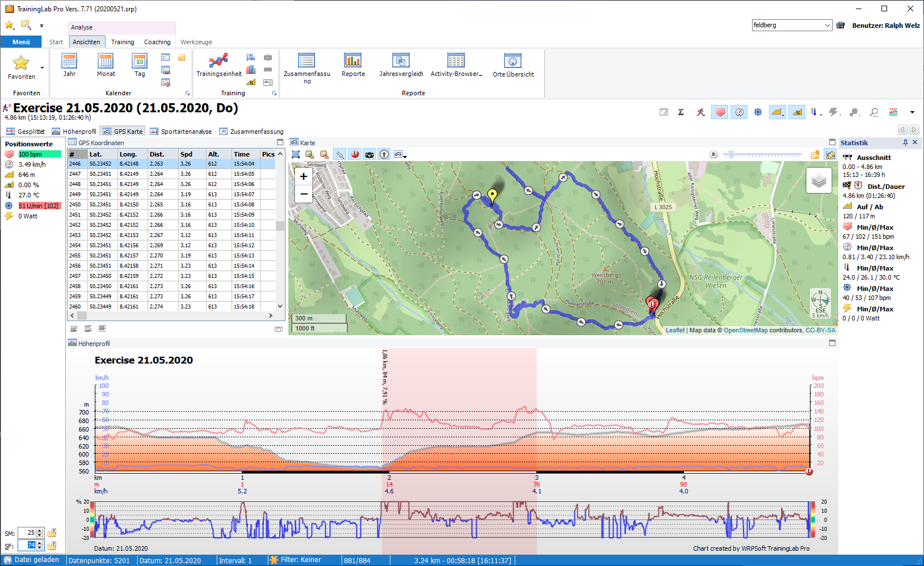Expand the Favoriten dropdown arrow
The width and height of the screenshot is (924, 566).
(x=42, y=67)
